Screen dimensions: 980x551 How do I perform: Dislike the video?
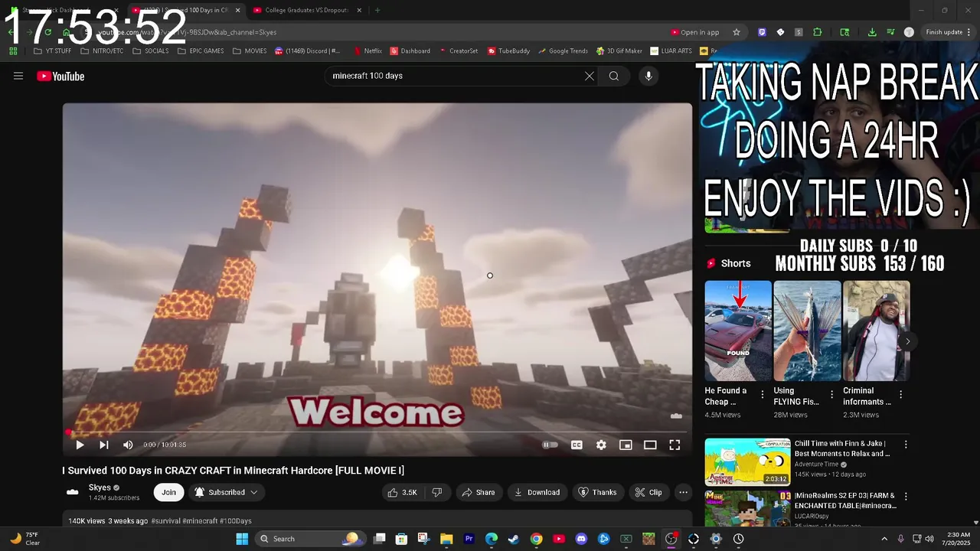[x=437, y=492]
